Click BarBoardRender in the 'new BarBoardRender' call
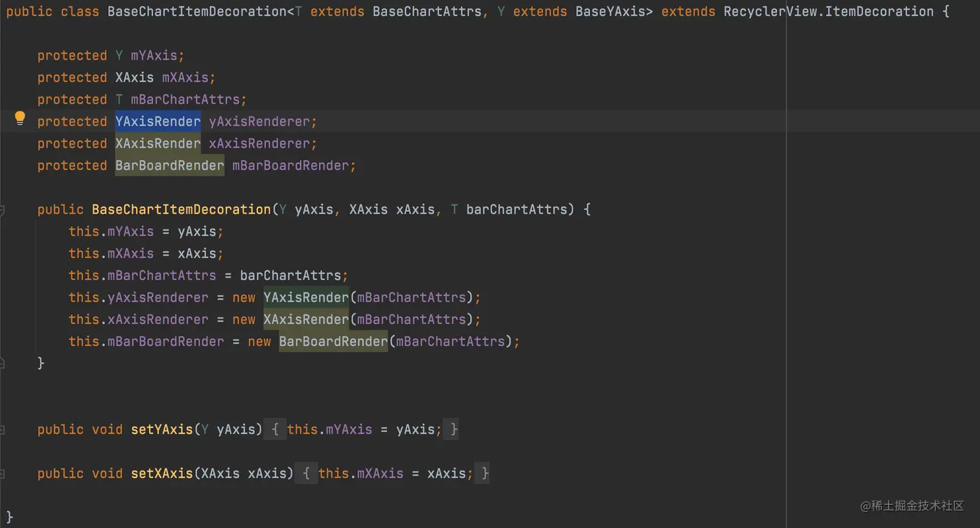 pyautogui.click(x=333, y=341)
